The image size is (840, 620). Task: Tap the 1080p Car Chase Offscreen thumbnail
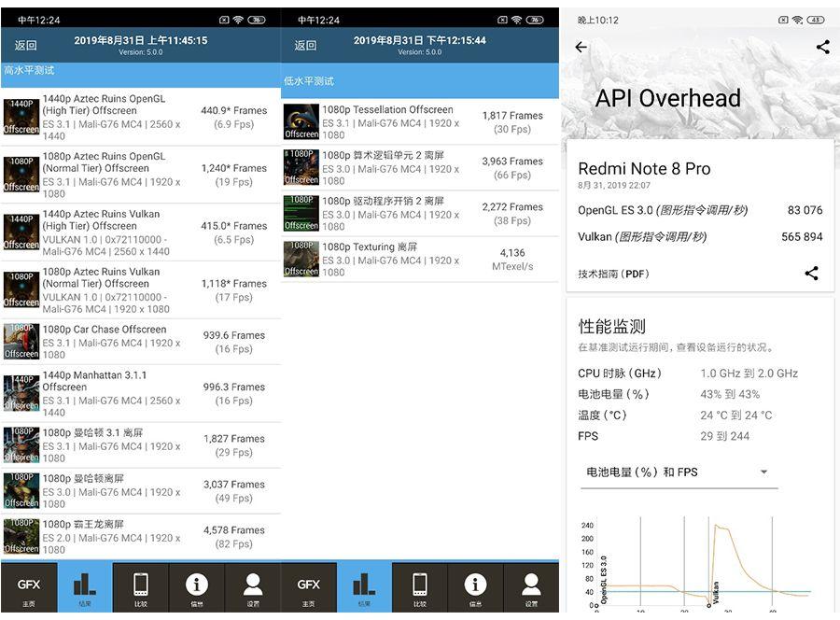(21, 342)
